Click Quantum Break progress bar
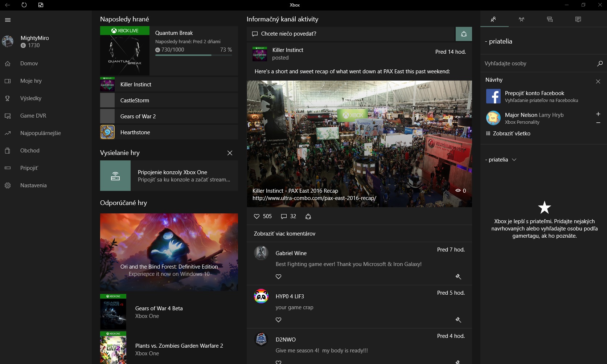 pos(194,55)
